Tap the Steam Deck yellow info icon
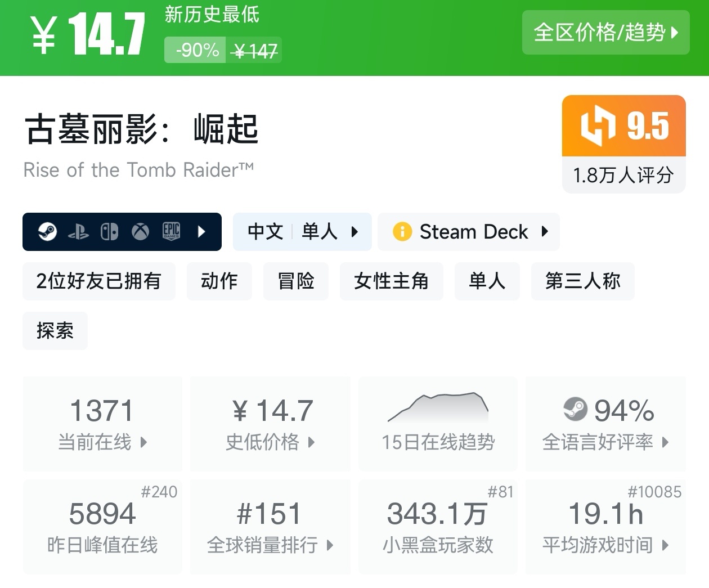The image size is (709, 588). click(x=402, y=232)
